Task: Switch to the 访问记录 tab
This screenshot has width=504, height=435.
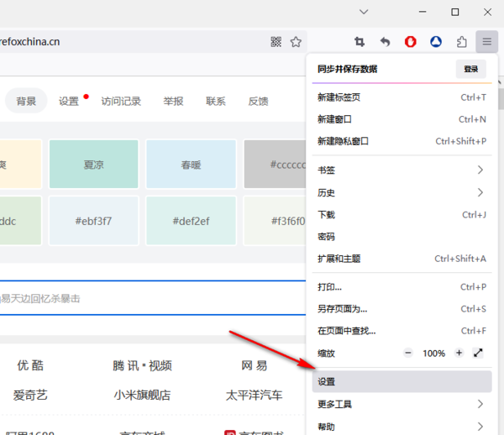Action: tap(121, 102)
